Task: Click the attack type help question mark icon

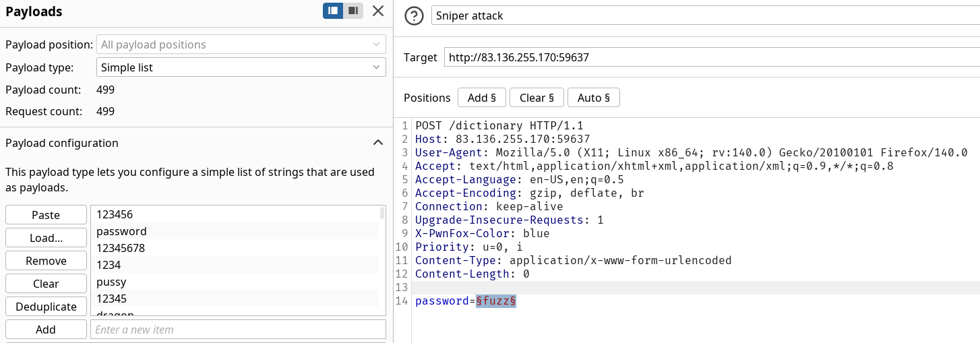Action: click(x=414, y=15)
